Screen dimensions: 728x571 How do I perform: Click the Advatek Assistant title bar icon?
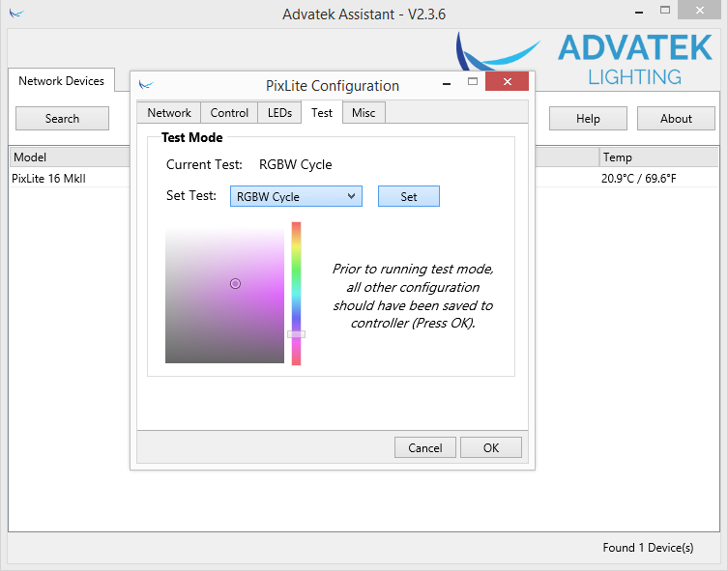tap(16, 13)
